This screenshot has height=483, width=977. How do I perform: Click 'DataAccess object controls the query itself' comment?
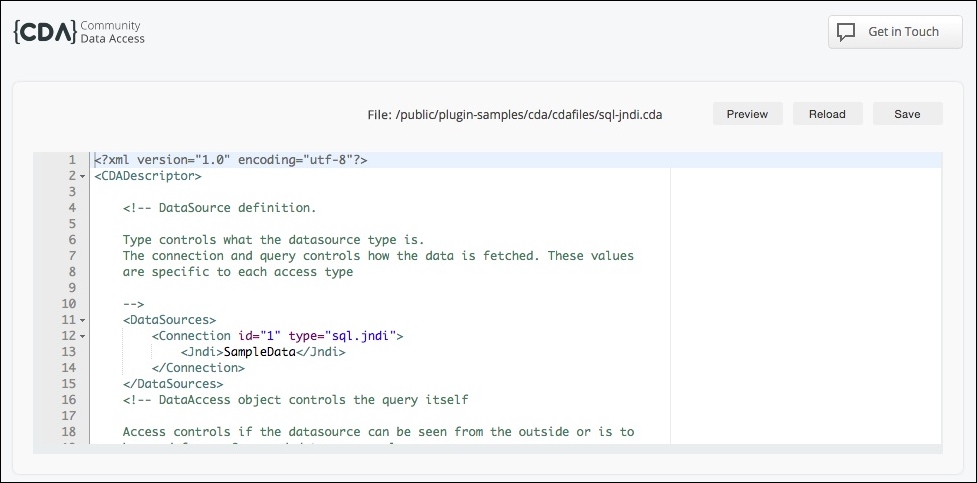point(295,399)
